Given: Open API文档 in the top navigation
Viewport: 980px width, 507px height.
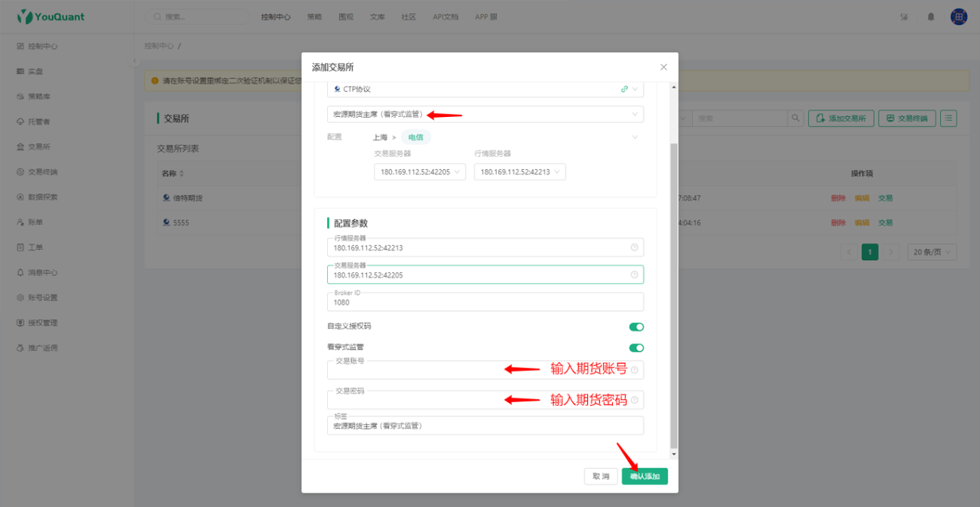Looking at the screenshot, I should tap(446, 17).
